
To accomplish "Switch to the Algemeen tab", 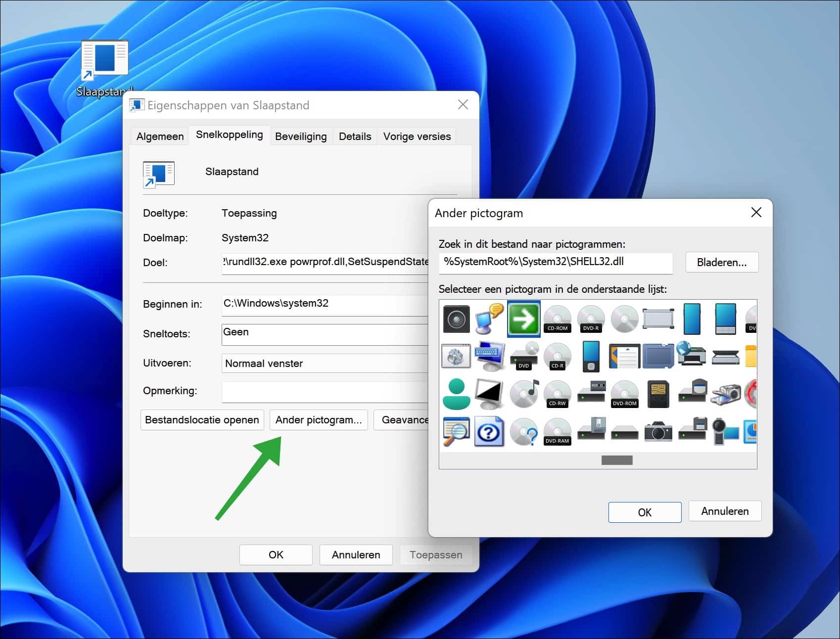I will click(x=159, y=136).
